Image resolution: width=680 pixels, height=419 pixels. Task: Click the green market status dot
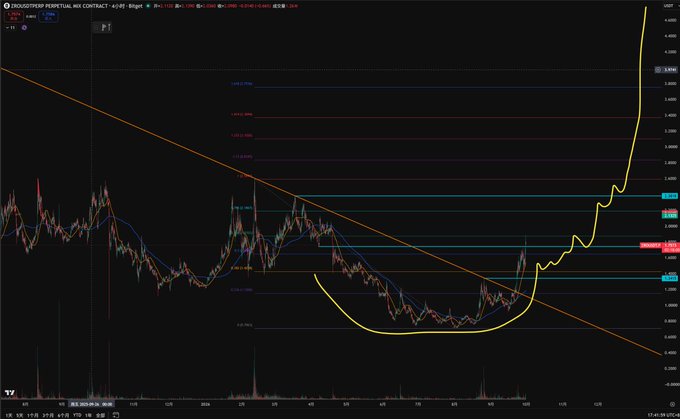point(148,6)
